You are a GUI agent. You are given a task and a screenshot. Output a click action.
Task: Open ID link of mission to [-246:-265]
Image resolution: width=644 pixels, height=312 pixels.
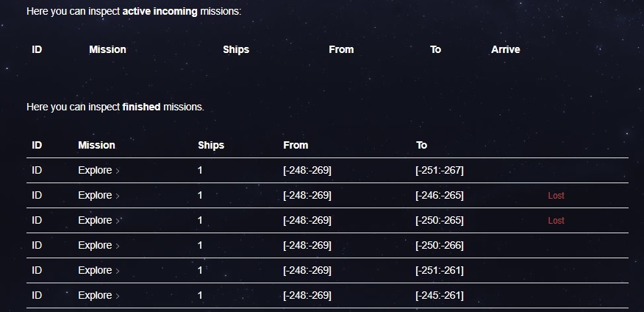point(37,195)
